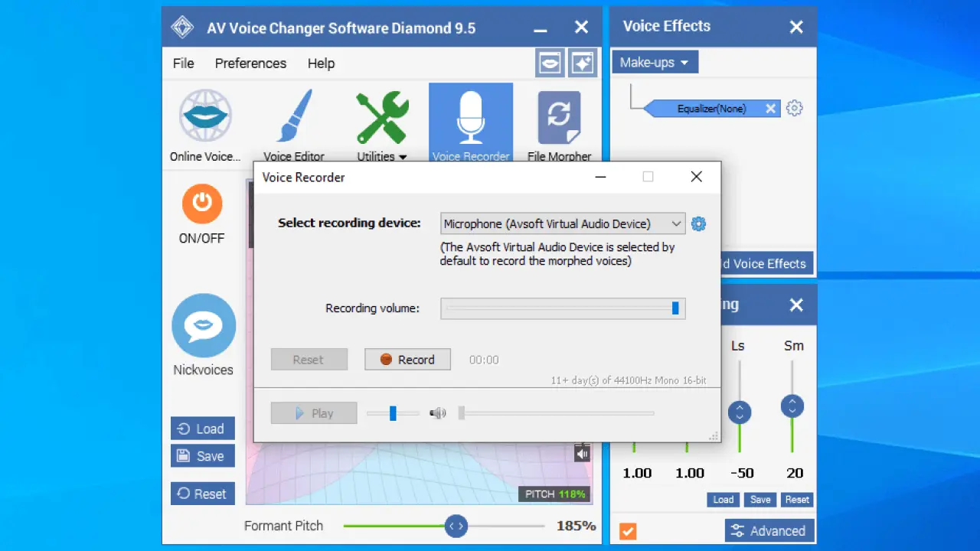This screenshot has height=551, width=980.
Task: Open the File Morpher icon
Action: point(559,118)
